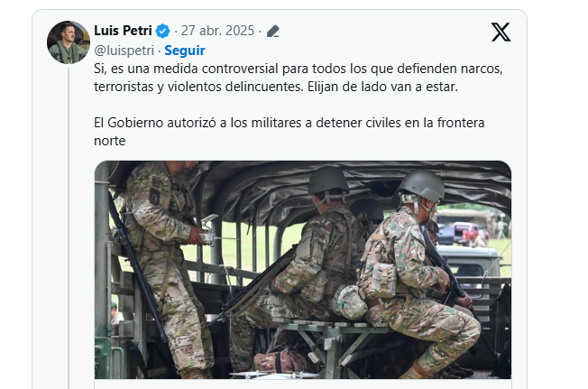Open the @luispetri handle link
The width and height of the screenshot is (588, 389).
[124, 51]
